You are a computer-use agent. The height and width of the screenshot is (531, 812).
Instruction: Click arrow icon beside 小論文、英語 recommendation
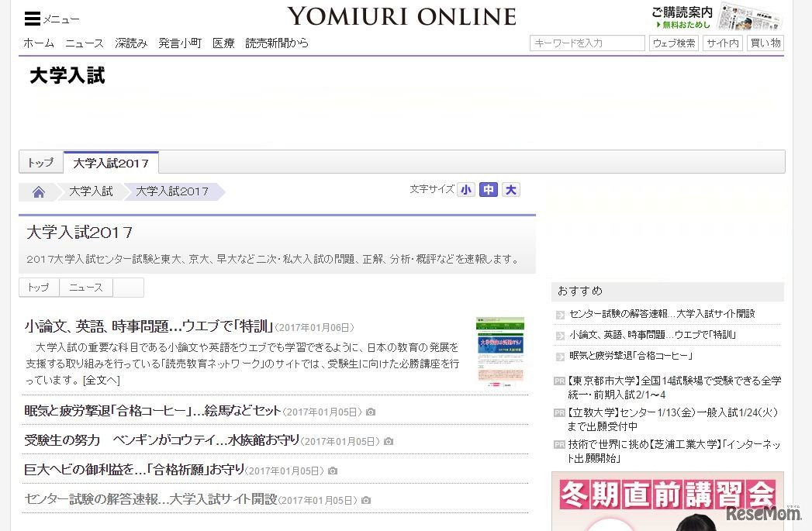pos(560,336)
